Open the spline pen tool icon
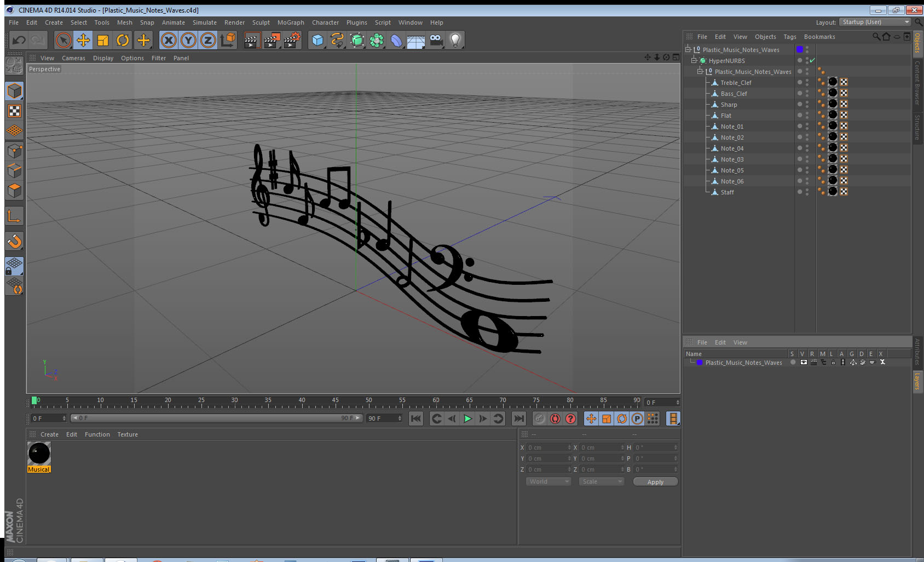 pyautogui.click(x=337, y=40)
